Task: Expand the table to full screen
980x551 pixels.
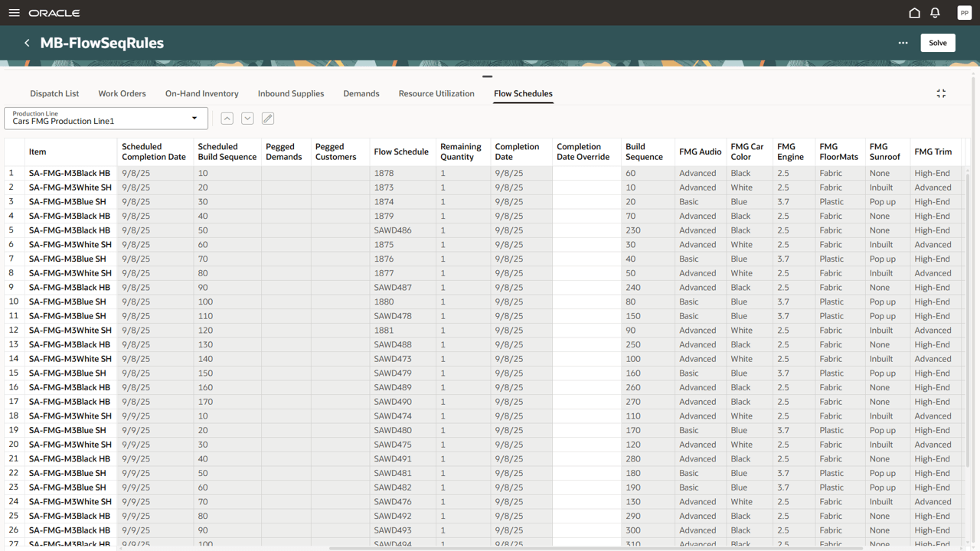Action: click(941, 93)
